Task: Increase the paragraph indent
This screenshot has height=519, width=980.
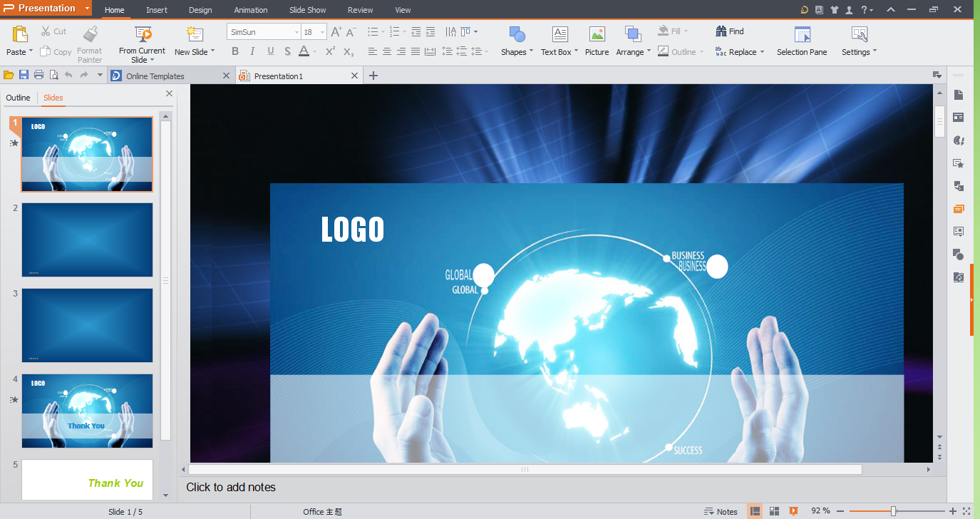Action: click(x=430, y=32)
